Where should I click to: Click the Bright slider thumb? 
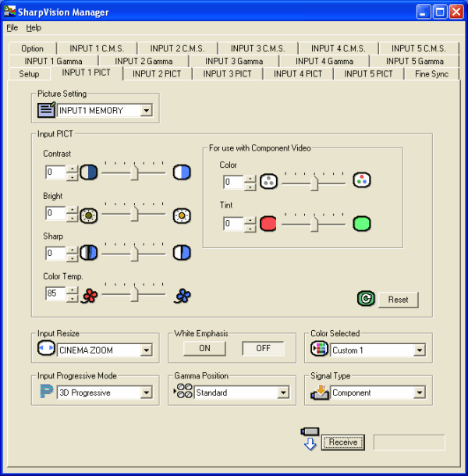(x=134, y=213)
